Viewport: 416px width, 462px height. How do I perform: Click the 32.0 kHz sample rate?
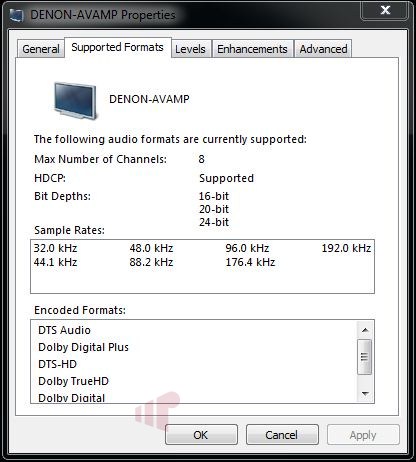pos(55,248)
